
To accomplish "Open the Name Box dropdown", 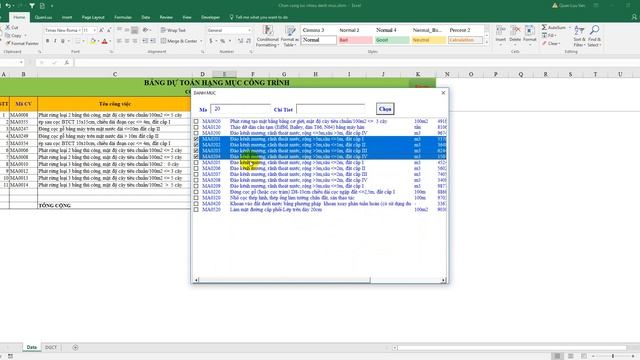I will [x=21, y=62].
